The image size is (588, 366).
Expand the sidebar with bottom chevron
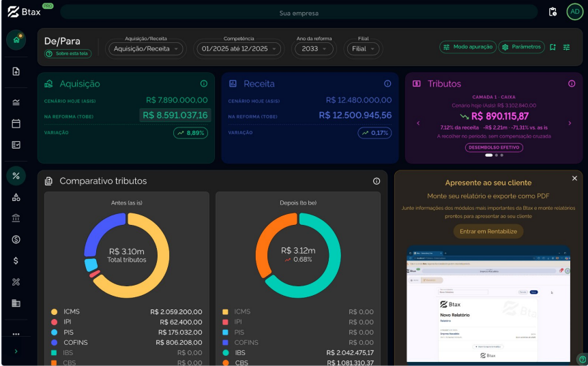tap(16, 352)
